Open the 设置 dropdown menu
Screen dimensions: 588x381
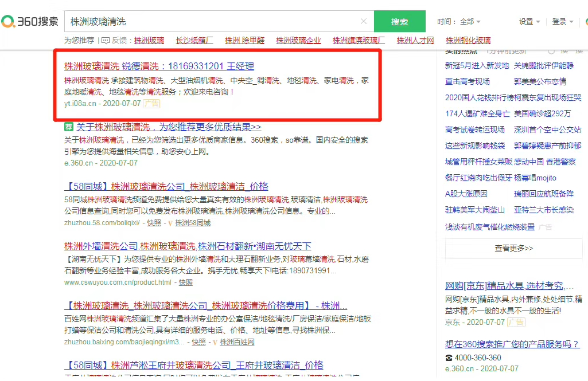(x=529, y=21)
